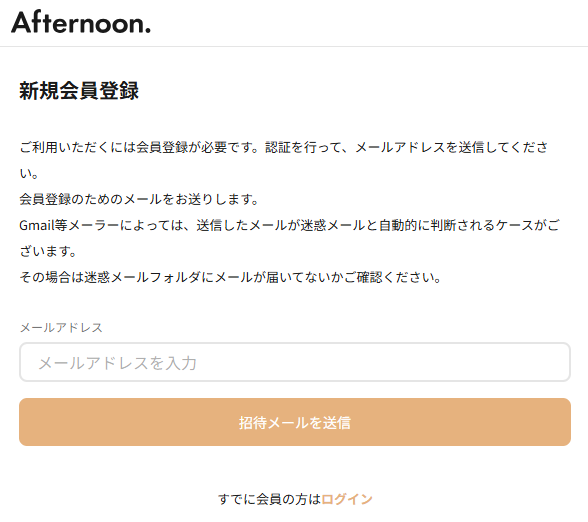
Task: Click the line starting with ご利用いただくには
Action: pos(284,147)
